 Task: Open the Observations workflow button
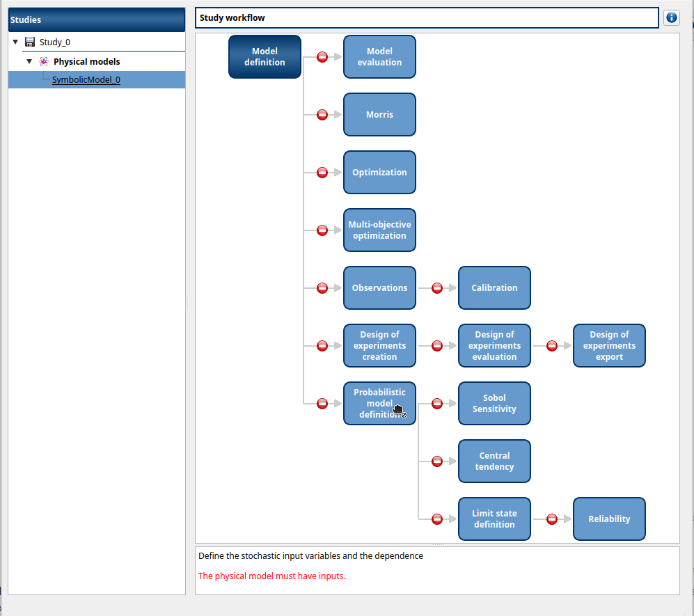pyautogui.click(x=380, y=288)
